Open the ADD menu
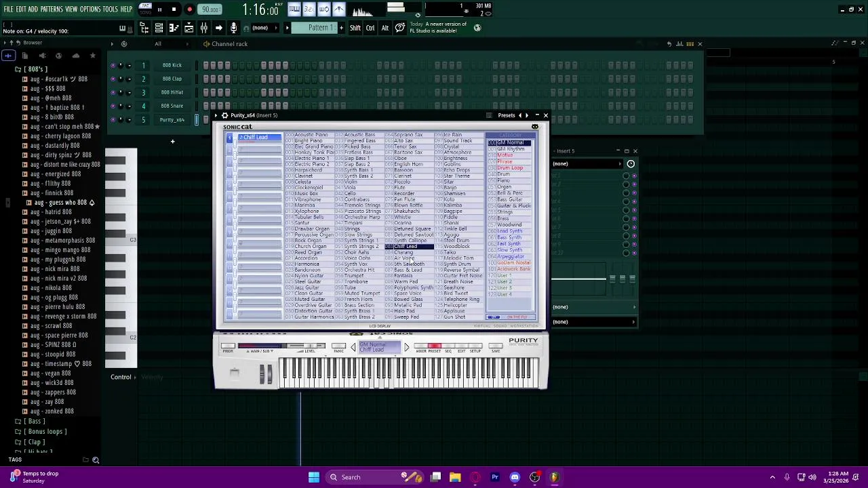 [33, 9]
